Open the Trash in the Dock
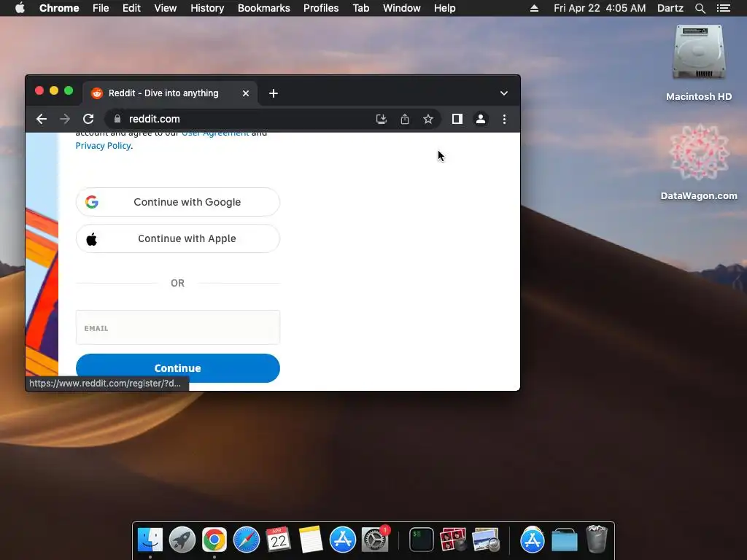 point(597,539)
